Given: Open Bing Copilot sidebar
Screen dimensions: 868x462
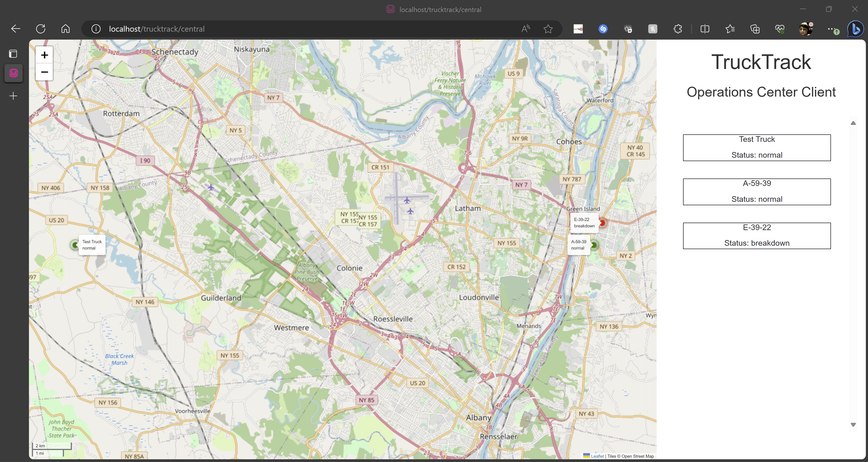Looking at the screenshot, I should (x=855, y=29).
